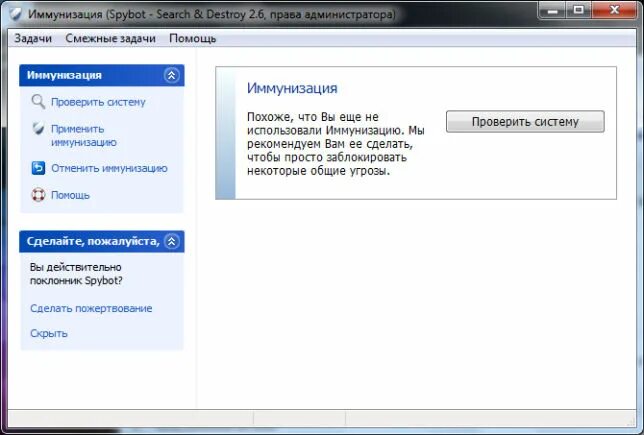Viewport: 644px width, 435px height.
Task: Collapse the Сделайте, пожалуйста panel
Action: click(172, 241)
